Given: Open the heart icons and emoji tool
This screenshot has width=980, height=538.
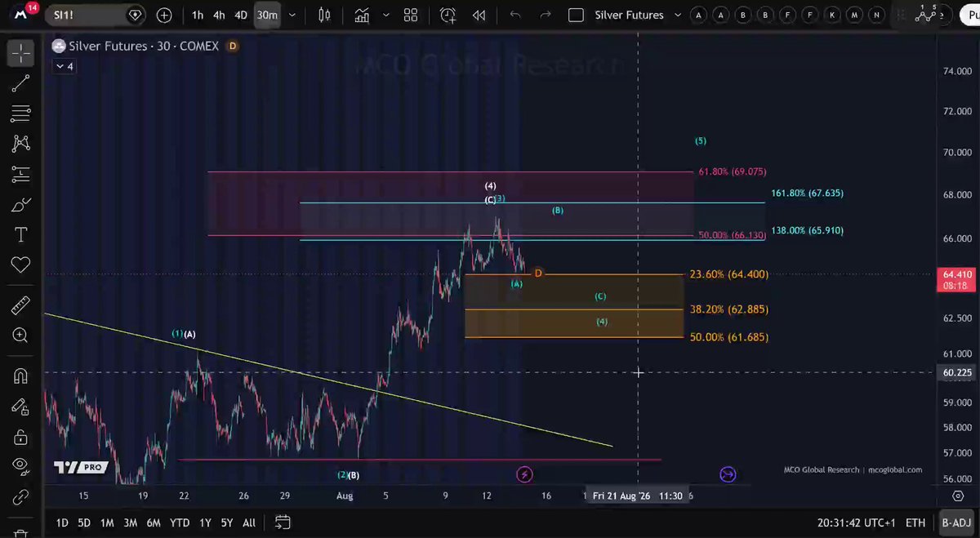Looking at the screenshot, I should pyautogui.click(x=20, y=265).
